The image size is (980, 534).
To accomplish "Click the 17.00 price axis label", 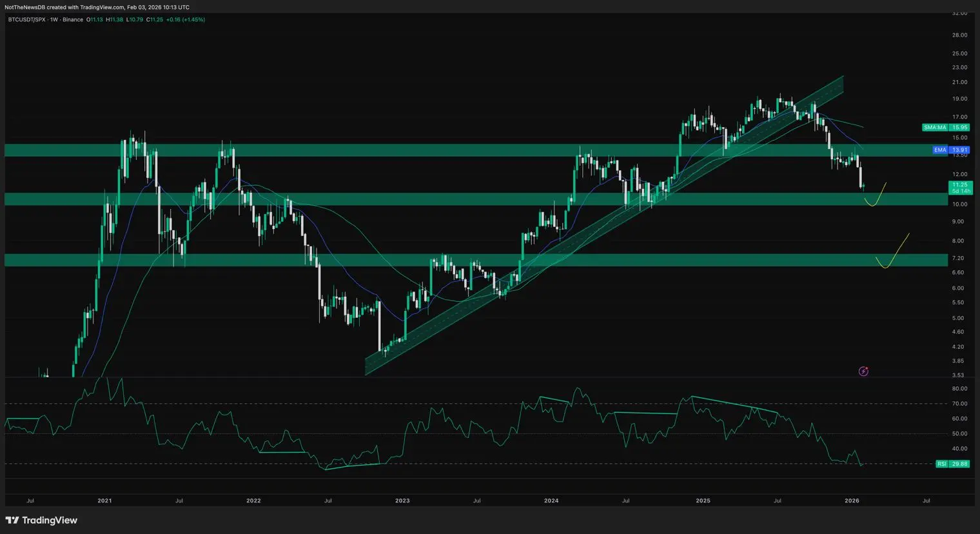I will 959,117.
